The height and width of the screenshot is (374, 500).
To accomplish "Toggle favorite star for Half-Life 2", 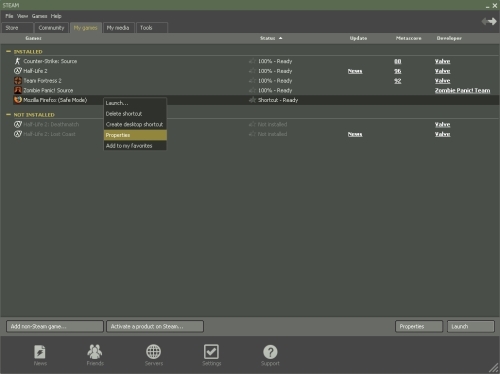I will [252, 71].
